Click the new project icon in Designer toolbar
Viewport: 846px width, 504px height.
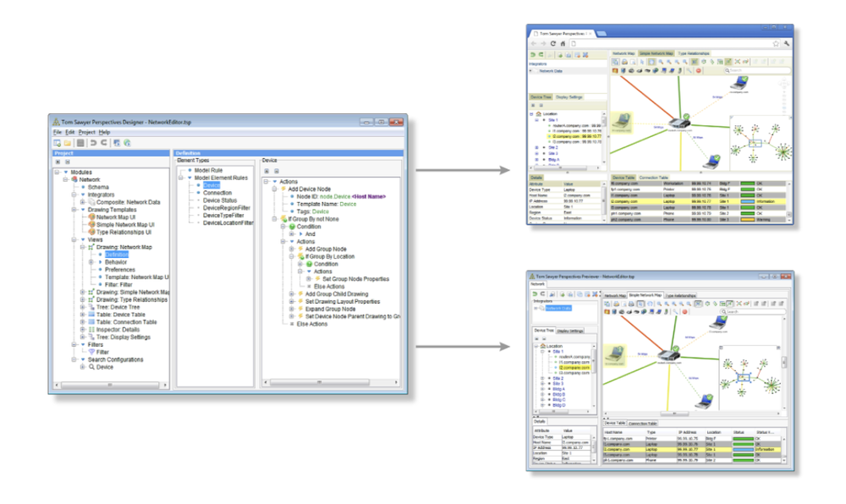[x=58, y=143]
